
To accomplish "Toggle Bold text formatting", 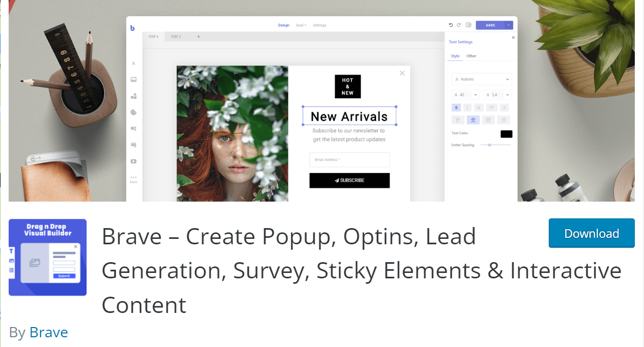I will tap(456, 108).
